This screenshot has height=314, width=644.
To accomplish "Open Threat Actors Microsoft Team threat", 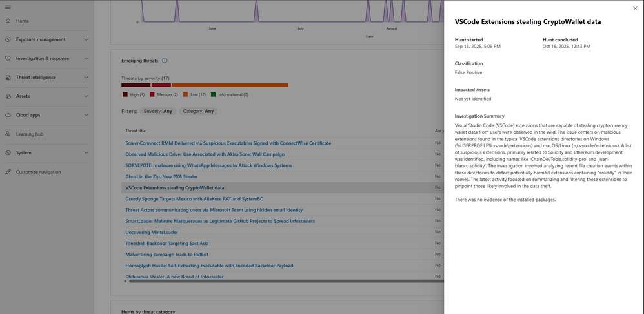I will (x=214, y=210).
